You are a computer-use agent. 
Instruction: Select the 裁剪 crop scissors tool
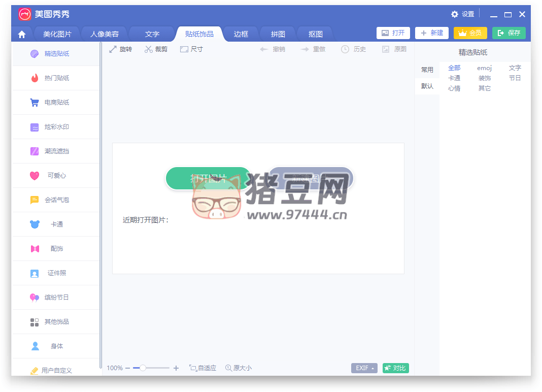tap(156, 49)
